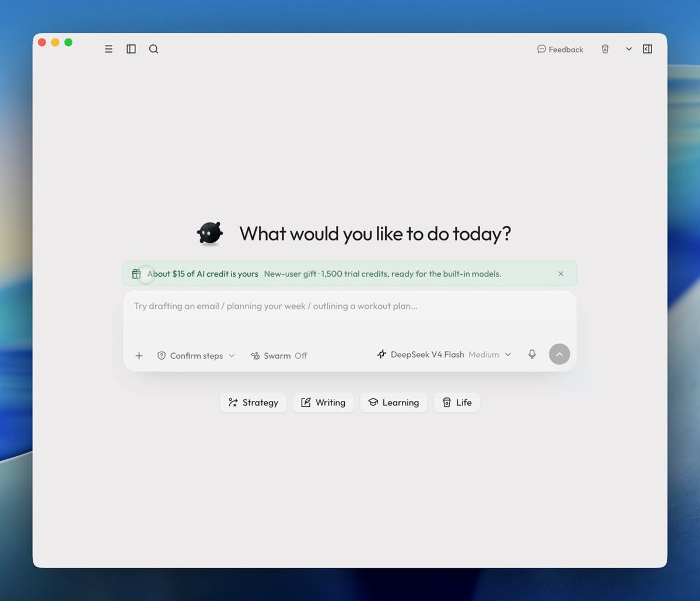Open the hamburger menu icon
Screen dimensions: 700x601
108,50
